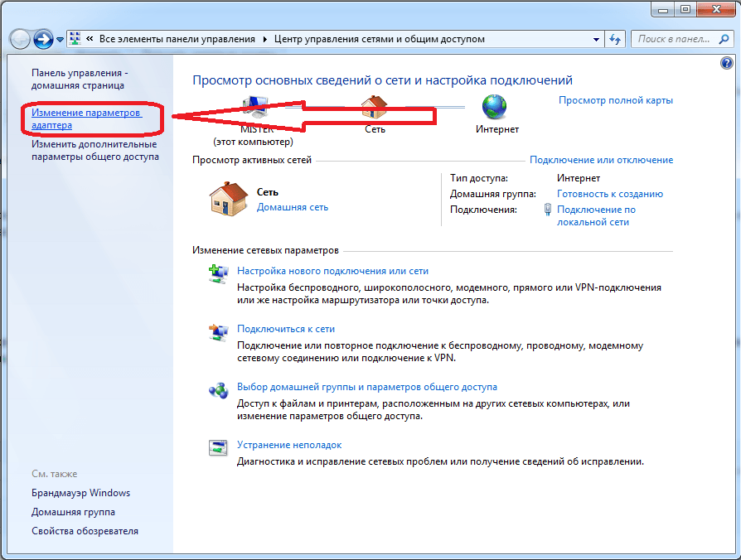
Task: Click the refresh button beside address bar
Action: (x=615, y=39)
